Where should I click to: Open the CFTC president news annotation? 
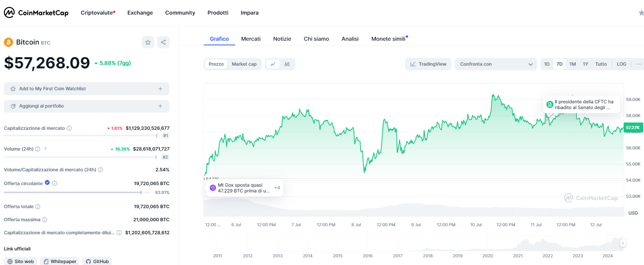click(x=582, y=104)
